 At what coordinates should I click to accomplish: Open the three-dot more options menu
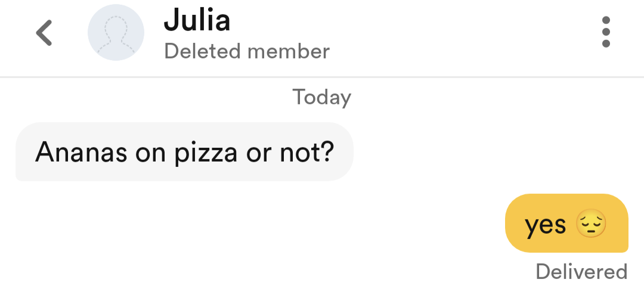(606, 32)
